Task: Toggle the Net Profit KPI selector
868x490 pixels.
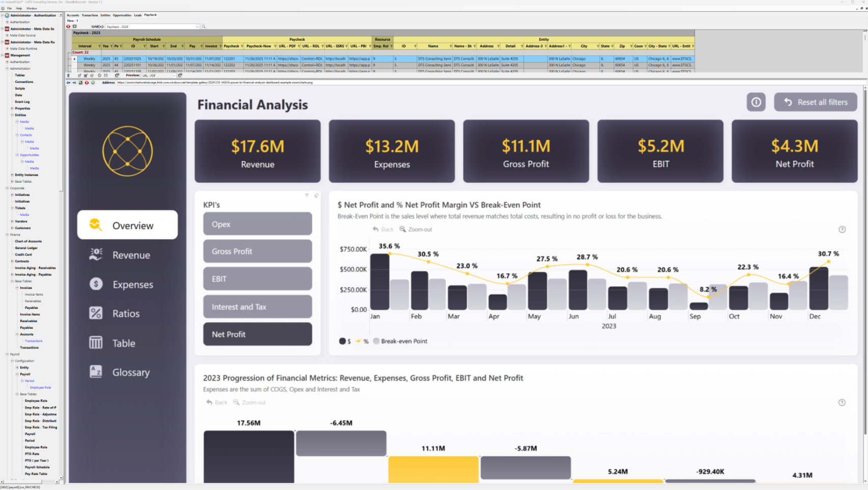Action: coord(257,334)
